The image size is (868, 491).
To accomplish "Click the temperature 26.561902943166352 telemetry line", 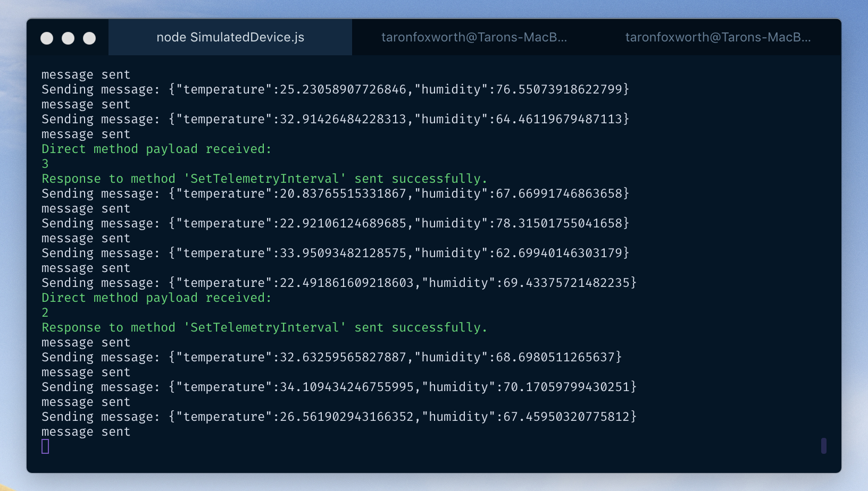I will click(339, 417).
